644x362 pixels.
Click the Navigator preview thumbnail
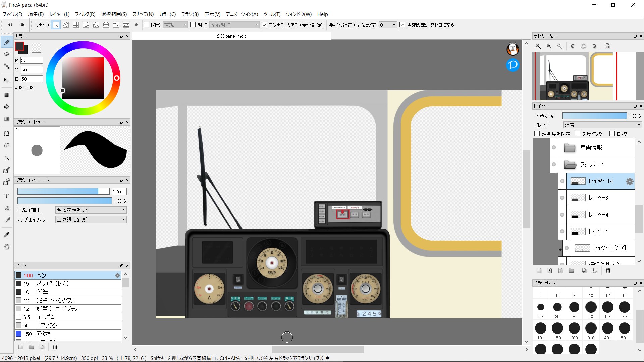click(584, 76)
